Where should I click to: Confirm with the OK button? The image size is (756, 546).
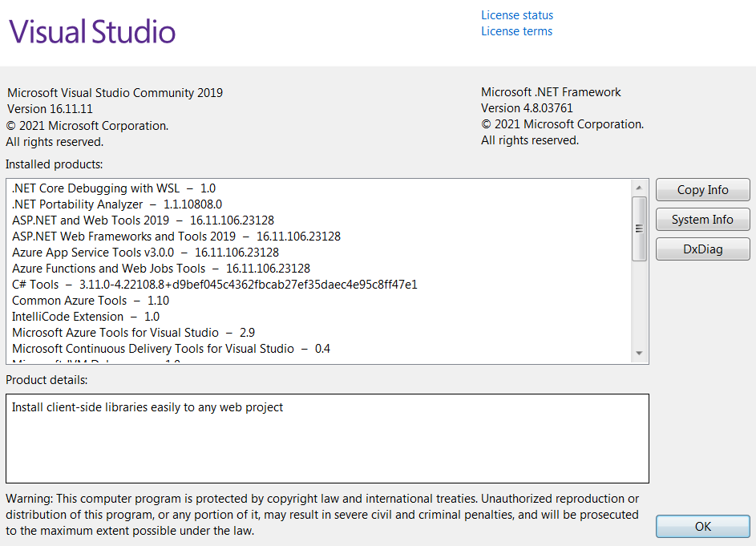[x=702, y=526]
